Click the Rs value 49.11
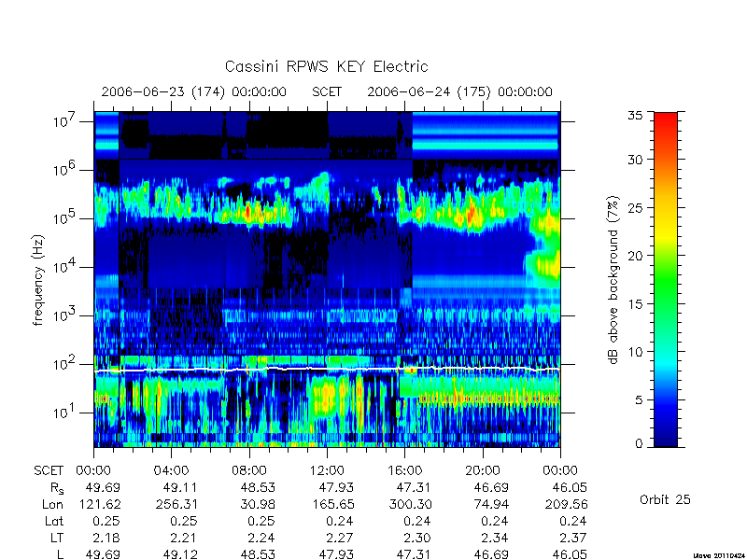747x560 pixels. [179, 487]
